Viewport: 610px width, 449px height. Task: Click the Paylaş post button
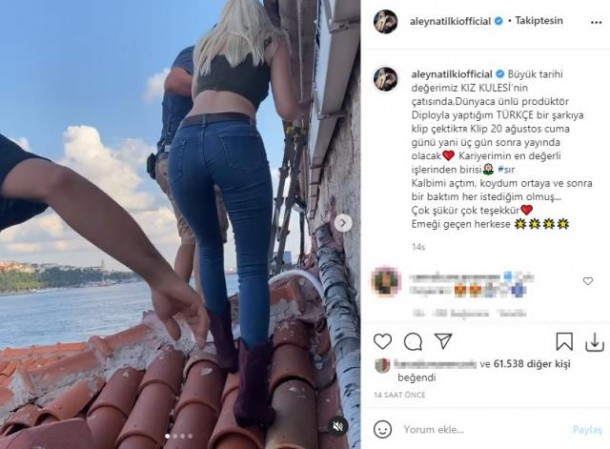click(587, 430)
